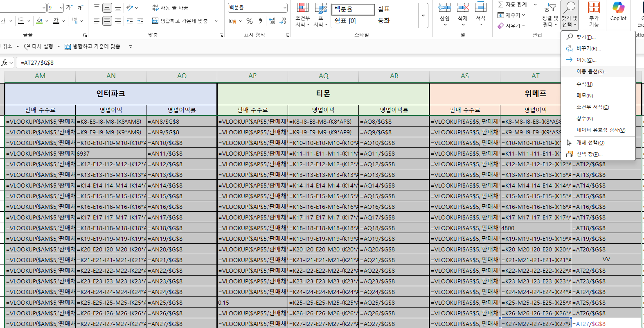Viewport: 644px width, 328px height.
Task: Open the customize quick access toolbar arrow
Action: point(131,46)
